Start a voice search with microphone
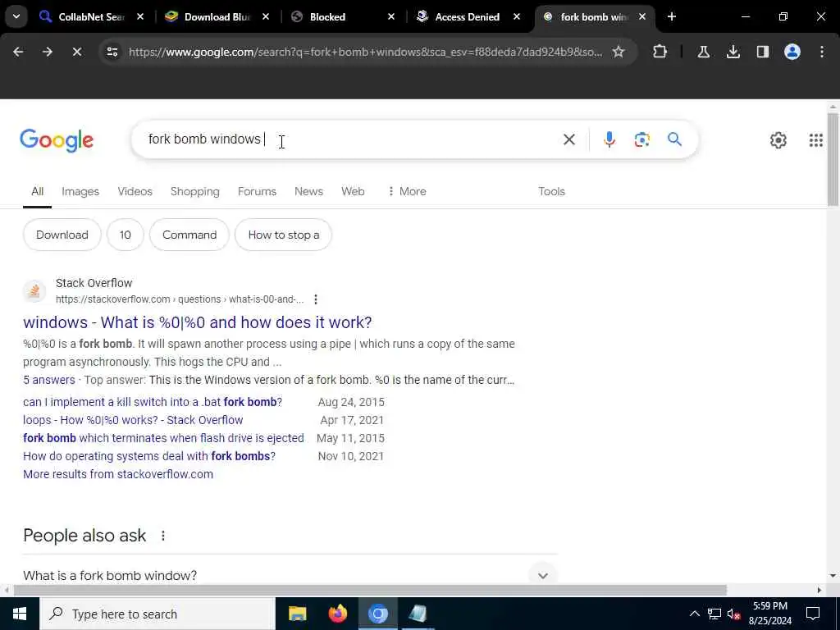 (x=609, y=139)
